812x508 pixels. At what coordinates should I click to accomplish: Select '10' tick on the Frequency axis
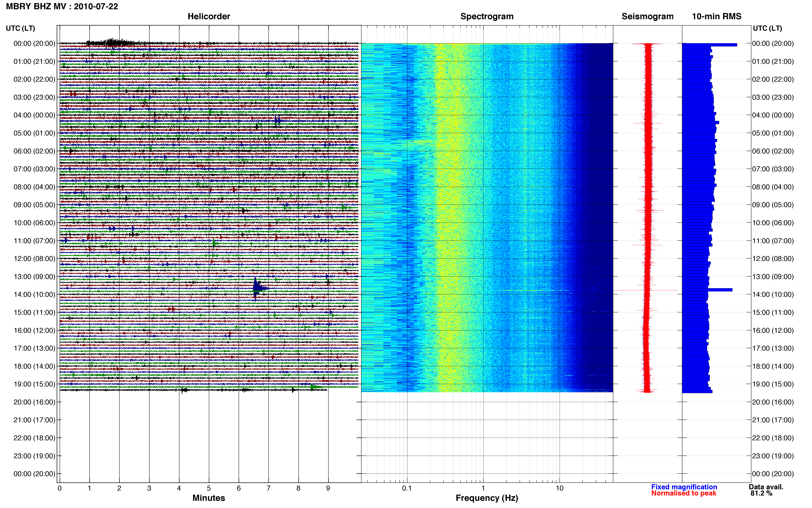pyautogui.click(x=559, y=488)
